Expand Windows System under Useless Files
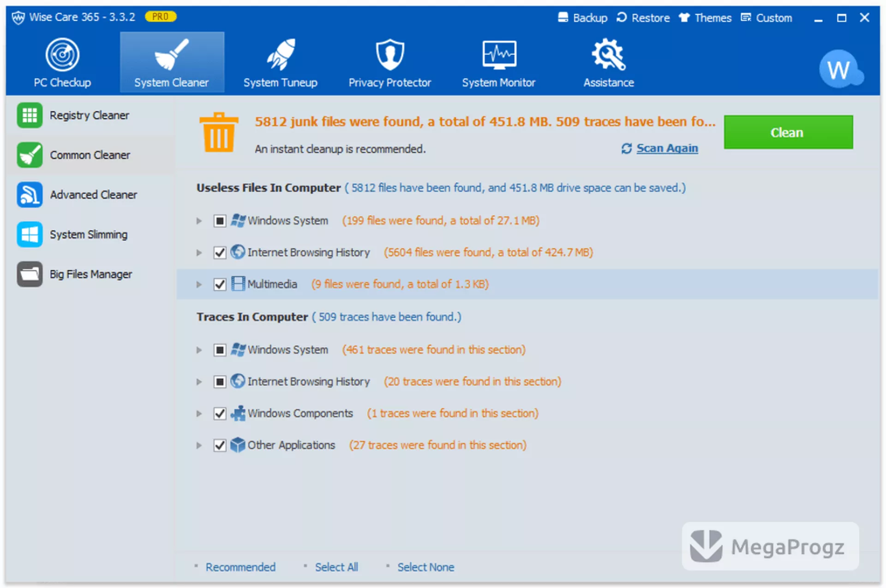Image resolution: width=886 pixels, height=588 pixels. pos(199,221)
